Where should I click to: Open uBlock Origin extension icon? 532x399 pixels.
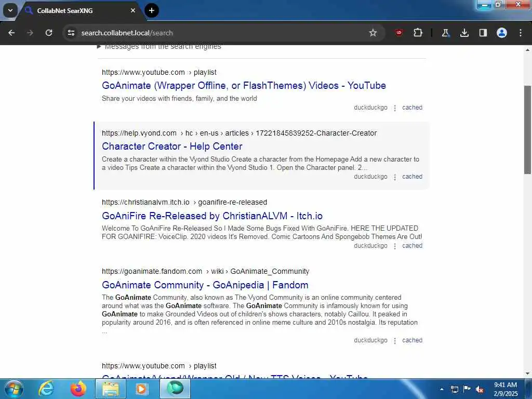pyautogui.click(x=399, y=33)
